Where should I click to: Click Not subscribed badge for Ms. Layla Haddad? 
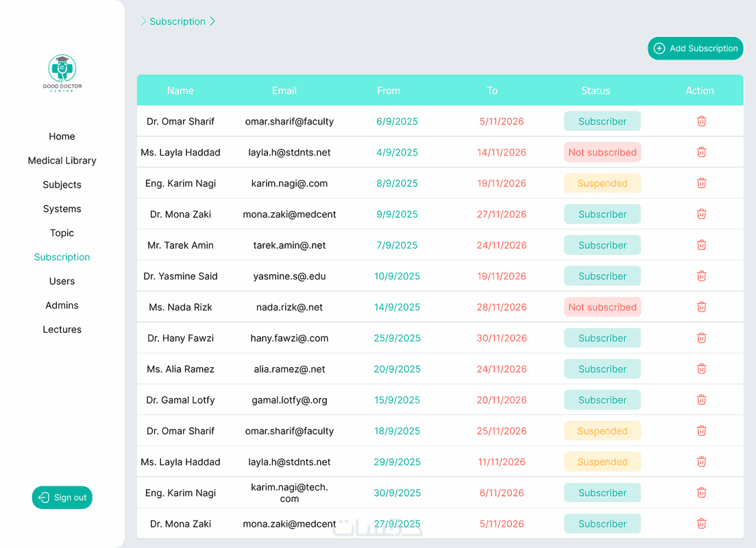[602, 152]
